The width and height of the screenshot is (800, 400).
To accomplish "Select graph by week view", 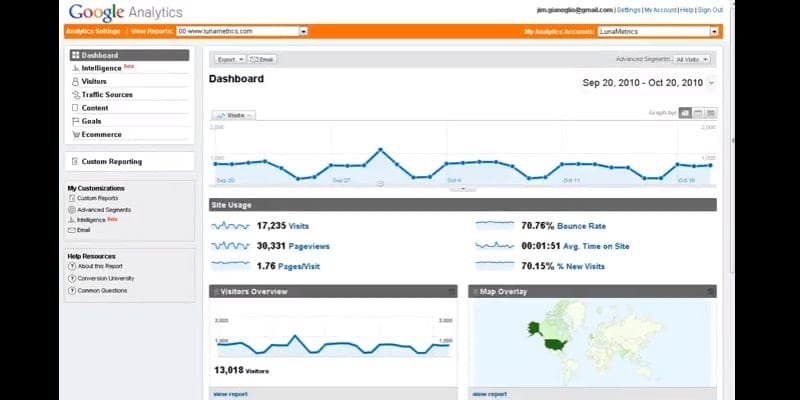I will coord(698,113).
